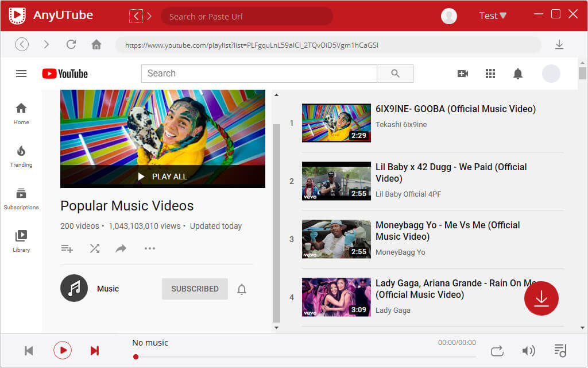Click the 200 videos count text
Screen dimensions: 588x368
(79, 226)
